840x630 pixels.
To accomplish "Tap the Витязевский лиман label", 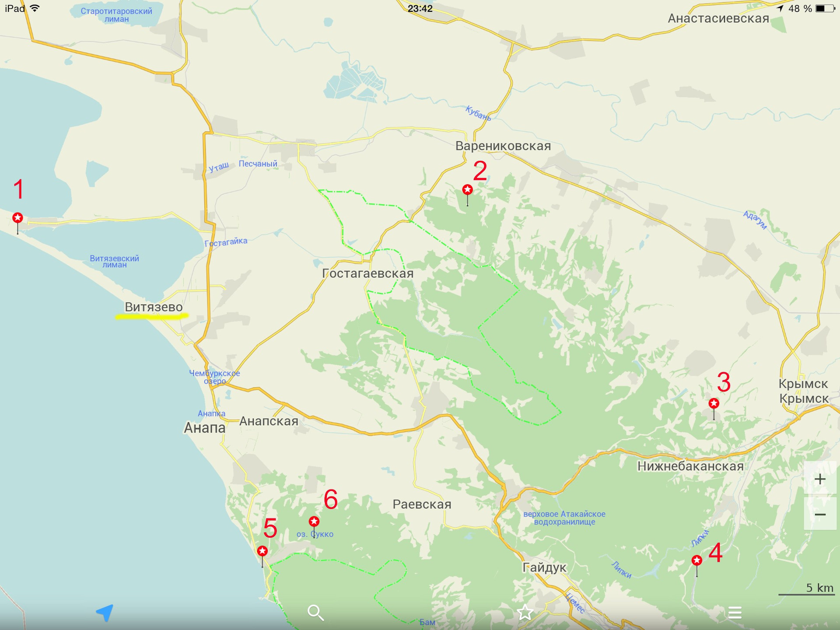I will coord(114,261).
